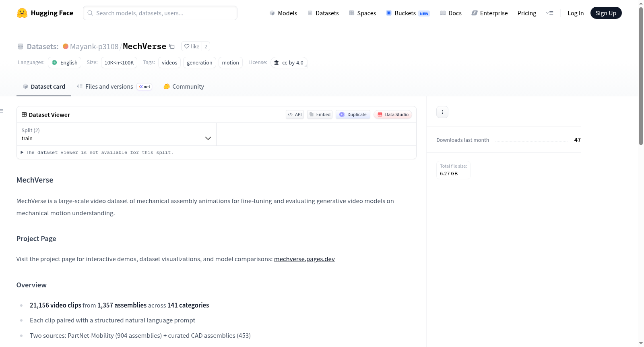Toggle the table of contents sidebar icon
Screen dimensions: 644x347
[x=2, y=111]
